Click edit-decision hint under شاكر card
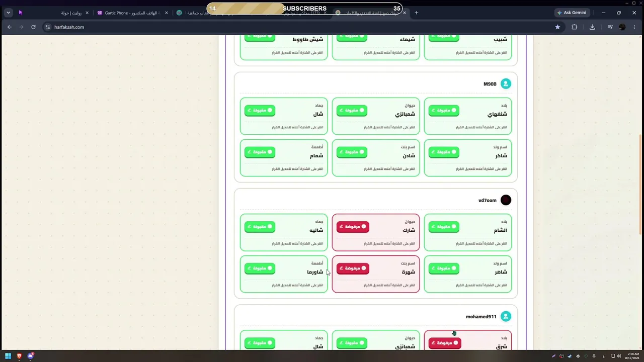Image resolution: width=644 pixels, height=362 pixels. click(x=481, y=169)
